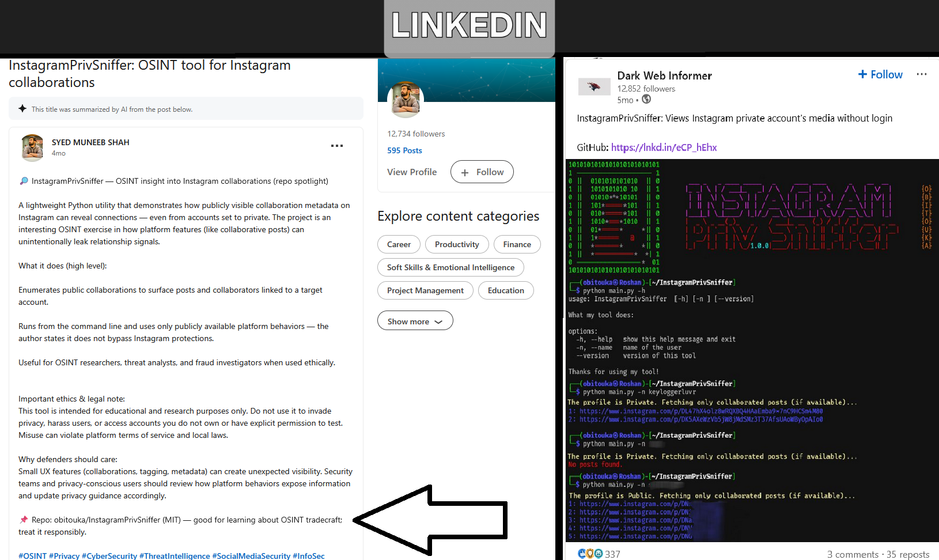This screenshot has height=560, width=939.
Task: Click the Dark Web Informer logo
Action: pos(594,87)
